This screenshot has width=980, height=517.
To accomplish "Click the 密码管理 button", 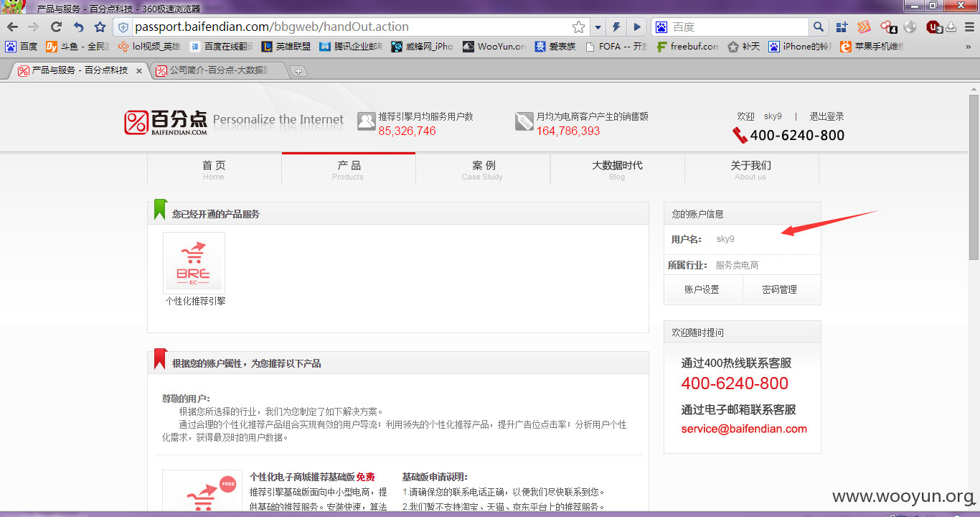I will pyautogui.click(x=781, y=289).
